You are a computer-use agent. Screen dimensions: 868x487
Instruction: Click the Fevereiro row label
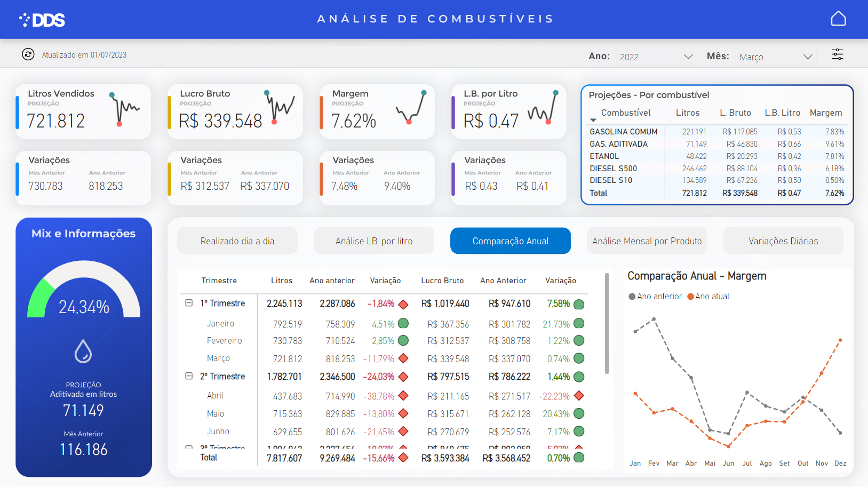pos(224,341)
